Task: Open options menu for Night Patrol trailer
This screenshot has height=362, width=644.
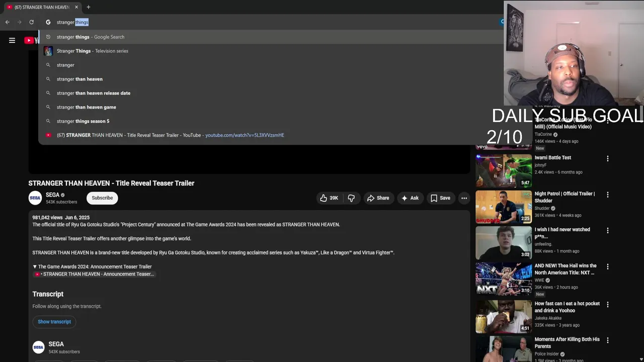Action: coord(608,195)
